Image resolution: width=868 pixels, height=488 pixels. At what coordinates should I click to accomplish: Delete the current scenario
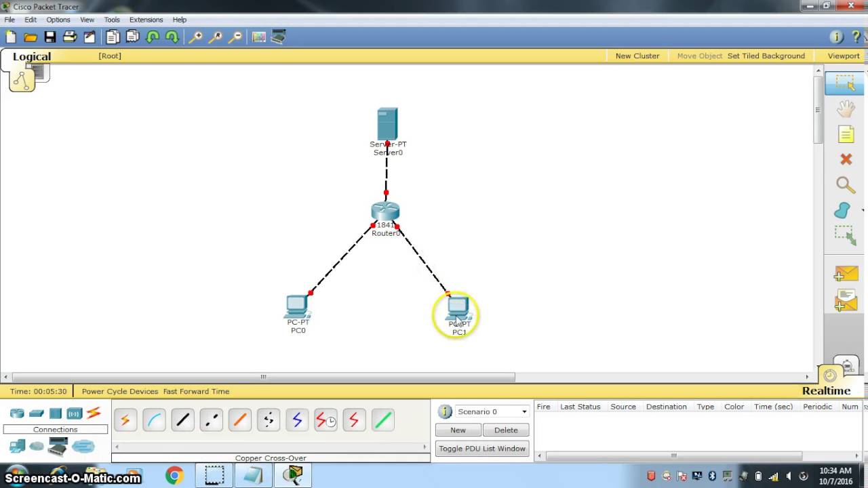tap(506, 430)
